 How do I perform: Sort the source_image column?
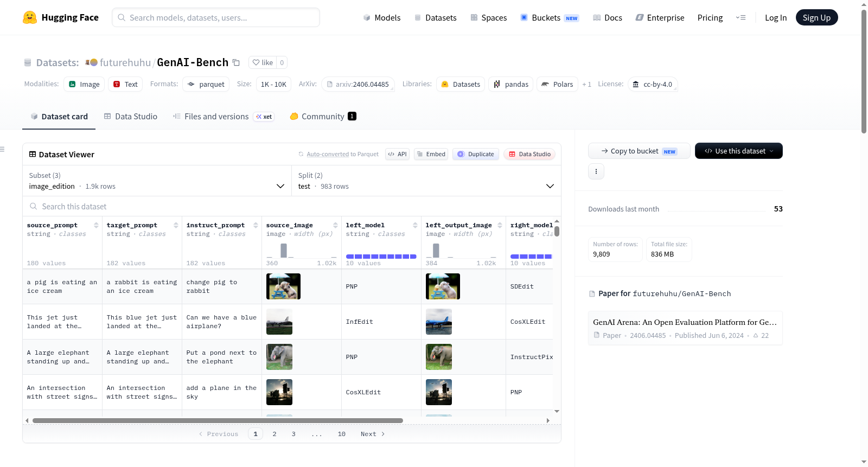(x=335, y=225)
